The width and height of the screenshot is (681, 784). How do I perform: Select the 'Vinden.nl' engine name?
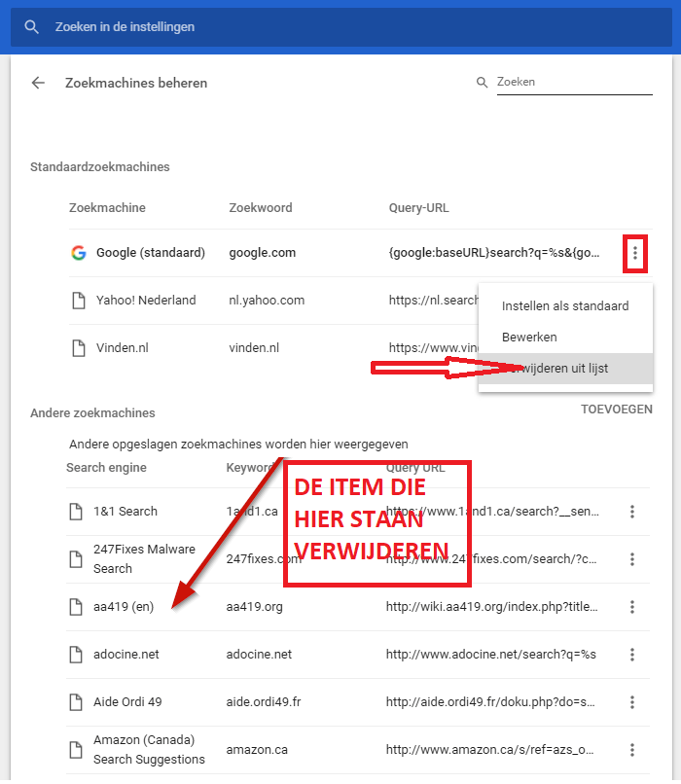pos(122,348)
